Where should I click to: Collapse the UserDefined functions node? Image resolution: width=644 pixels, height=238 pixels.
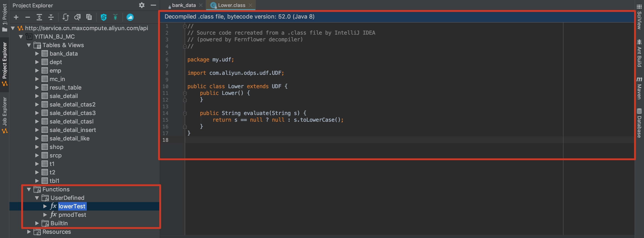pos(37,198)
